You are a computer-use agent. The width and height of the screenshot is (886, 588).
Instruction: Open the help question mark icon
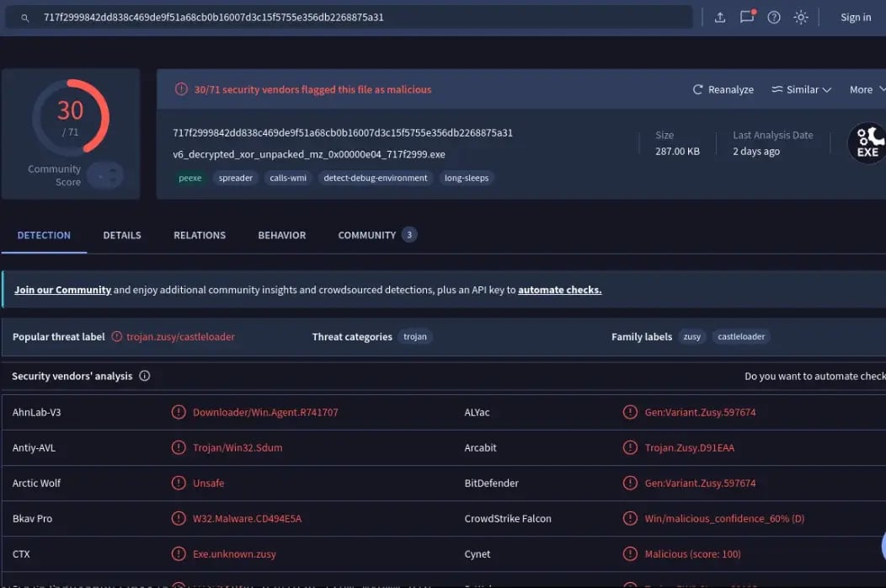(x=774, y=18)
